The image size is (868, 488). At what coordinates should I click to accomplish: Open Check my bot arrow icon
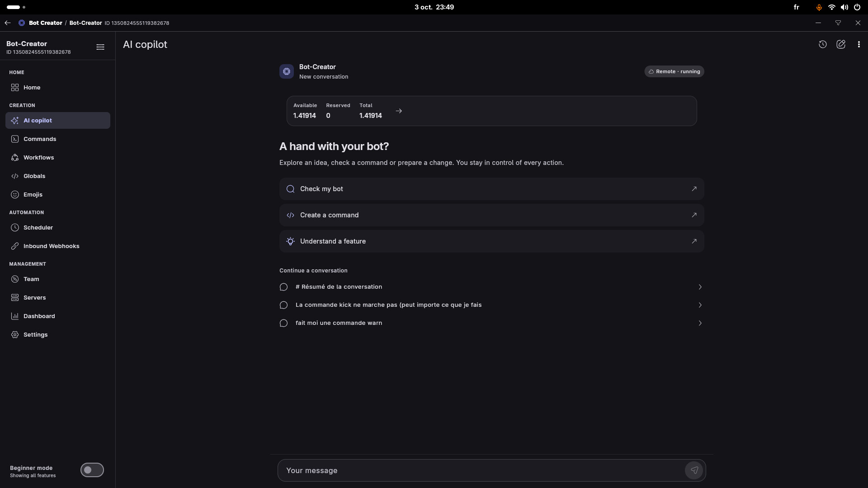pos(694,189)
